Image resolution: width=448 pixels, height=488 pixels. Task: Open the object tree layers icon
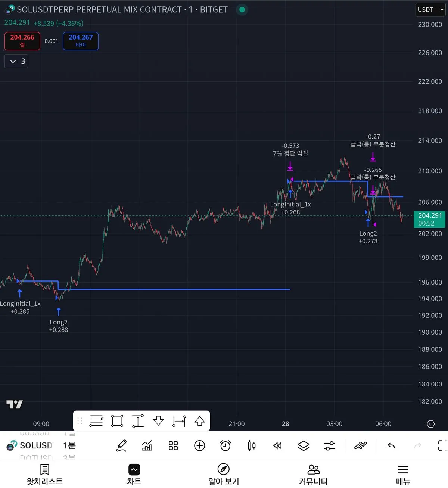304,445
